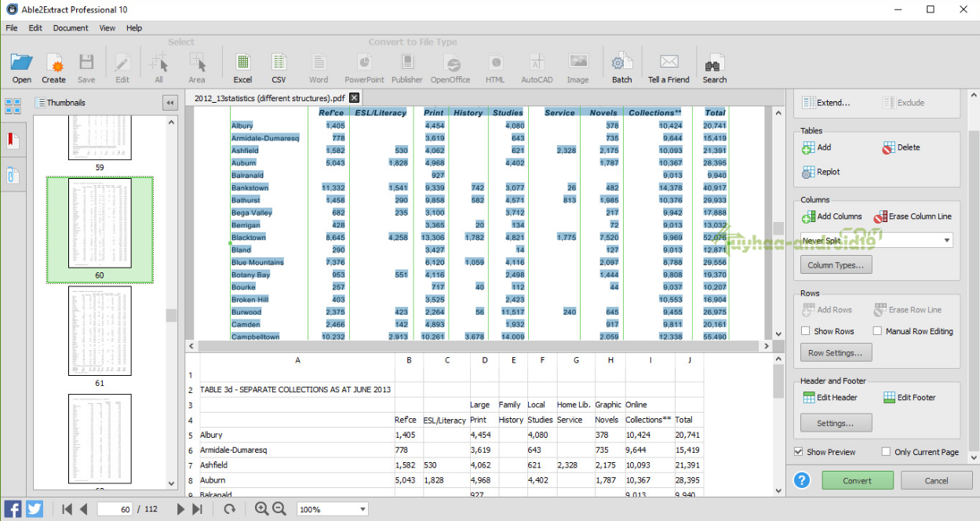Click the Extend button
The height and width of the screenshot is (521, 980).
click(x=826, y=103)
